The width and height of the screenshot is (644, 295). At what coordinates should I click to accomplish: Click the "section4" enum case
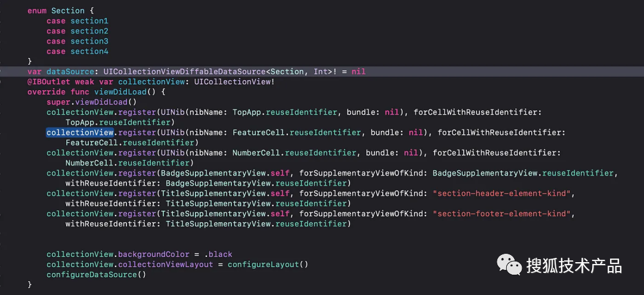(89, 51)
